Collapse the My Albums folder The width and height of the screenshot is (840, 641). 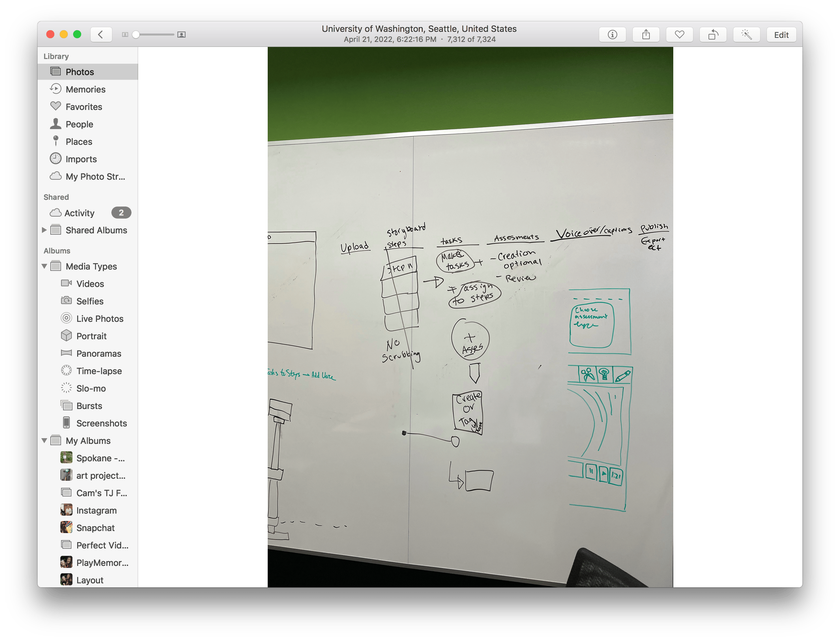[44, 441]
